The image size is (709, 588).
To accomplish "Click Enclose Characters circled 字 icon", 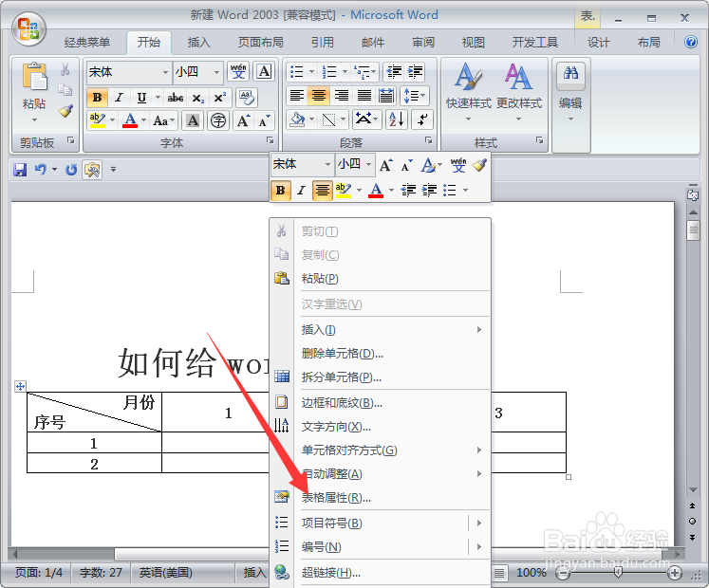I will click(218, 120).
